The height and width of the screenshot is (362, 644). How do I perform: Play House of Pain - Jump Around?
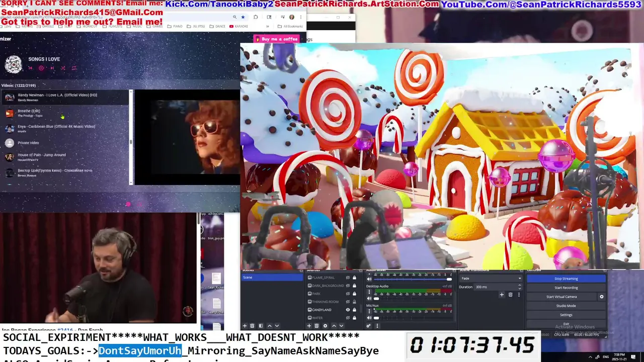pos(64,157)
